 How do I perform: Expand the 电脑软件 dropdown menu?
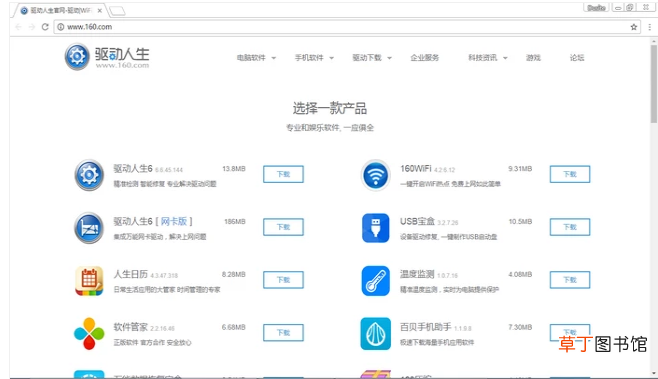tap(256, 58)
